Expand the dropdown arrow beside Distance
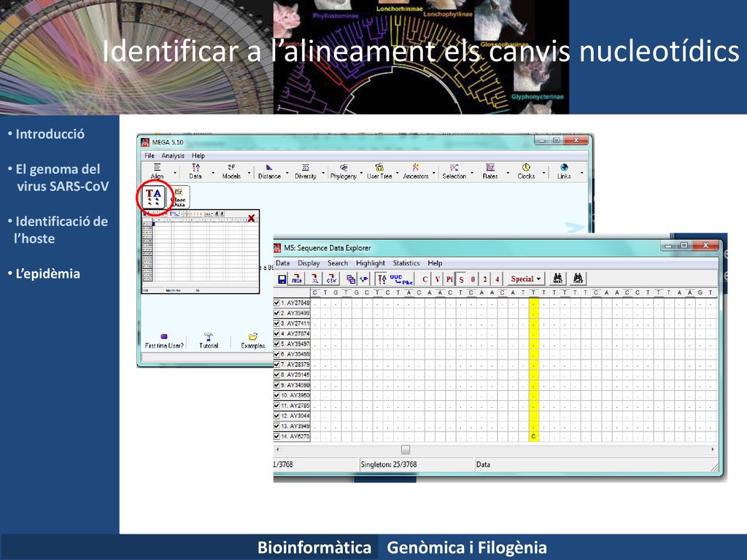This screenshot has width=747, height=560. (287, 173)
